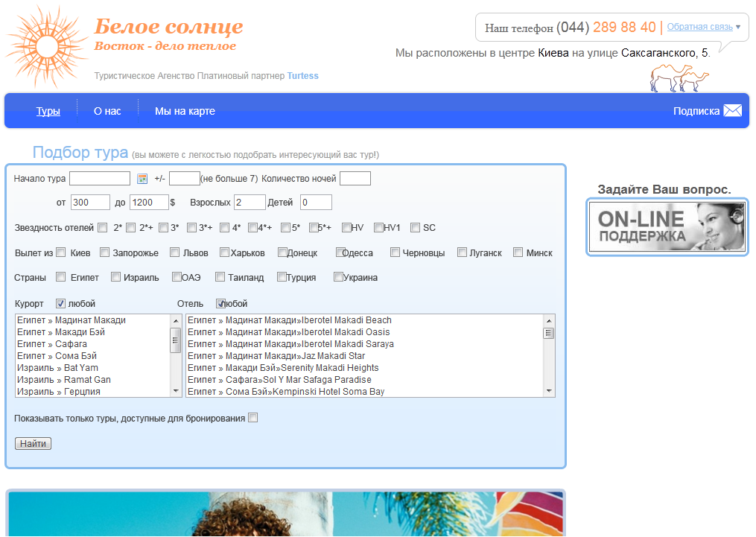Click the plus-minus days input field
This screenshot has height=537, width=756.
click(x=184, y=178)
